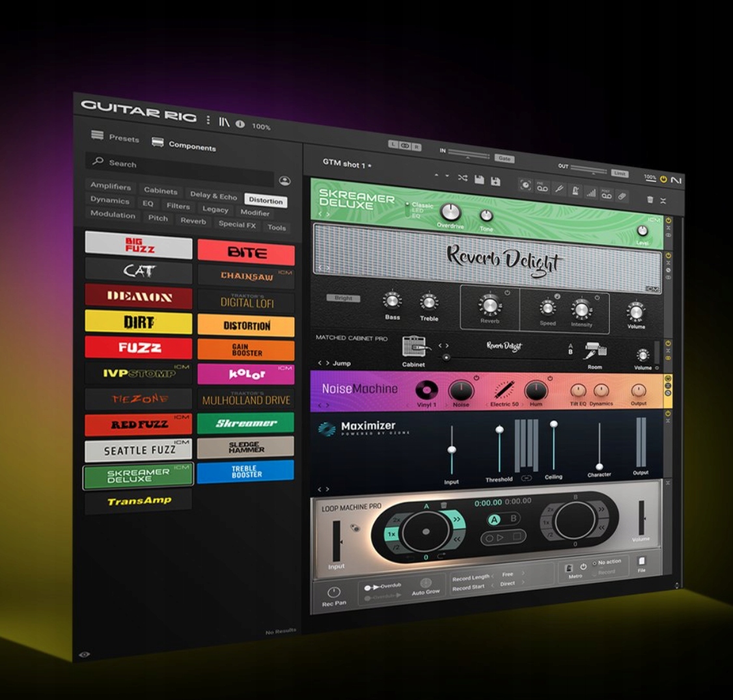Toggle the output Limit button

(619, 173)
